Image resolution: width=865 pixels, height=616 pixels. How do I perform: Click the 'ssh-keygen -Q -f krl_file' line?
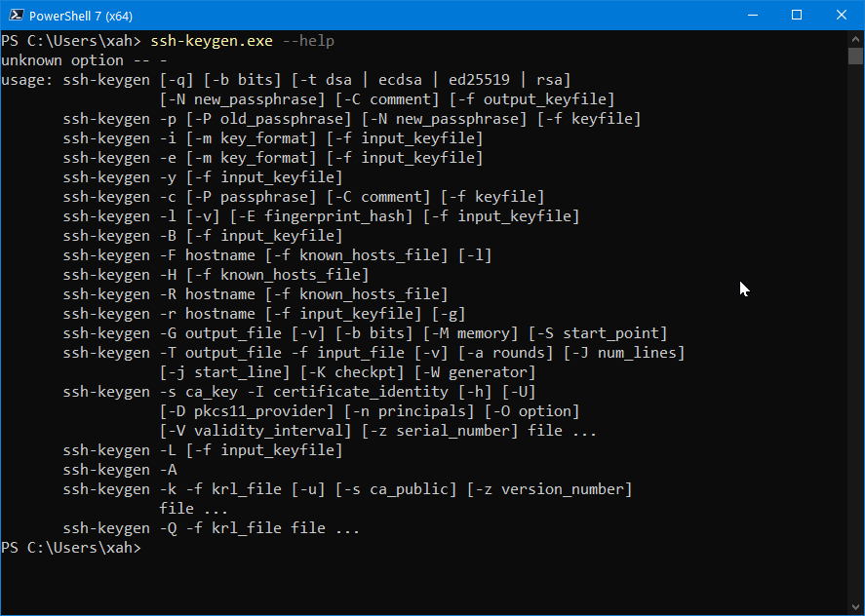click(x=212, y=528)
